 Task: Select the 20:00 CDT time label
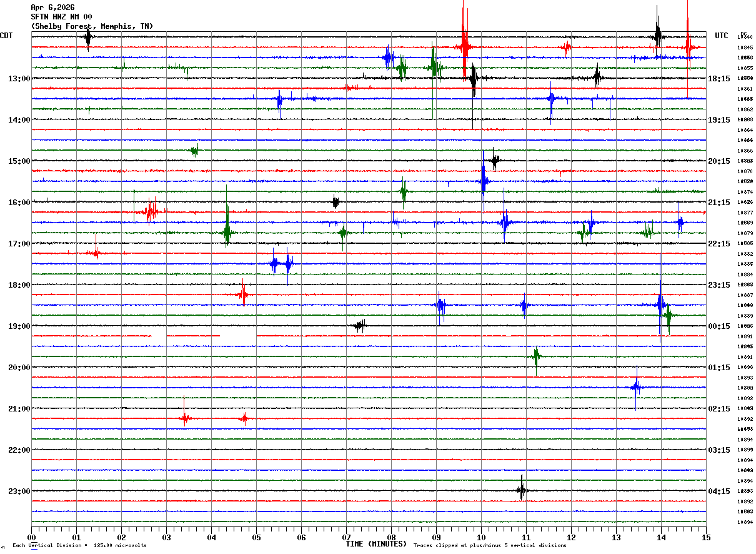pos(19,368)
